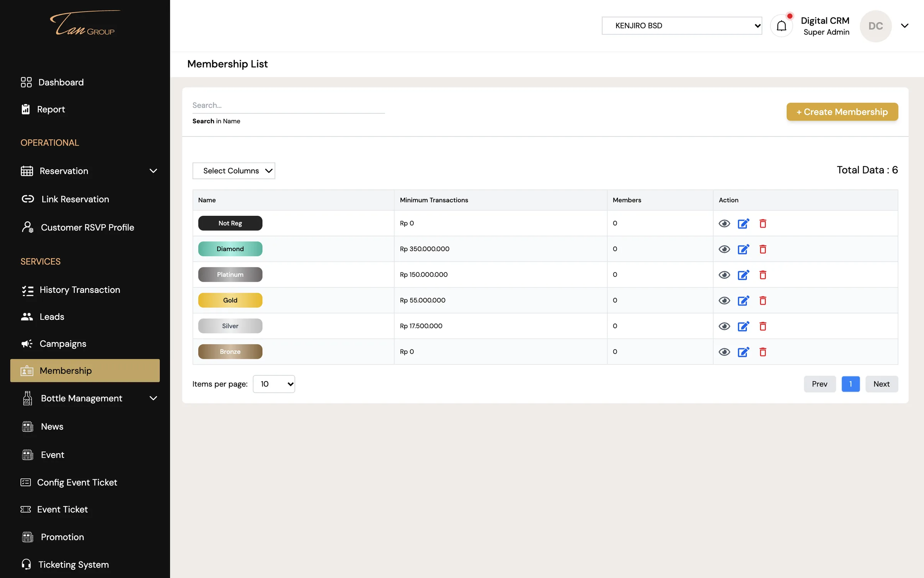Viewport: 924px width, 578px height.
Task: Edit the Bronze membership
Action: (x=743, y=352)
